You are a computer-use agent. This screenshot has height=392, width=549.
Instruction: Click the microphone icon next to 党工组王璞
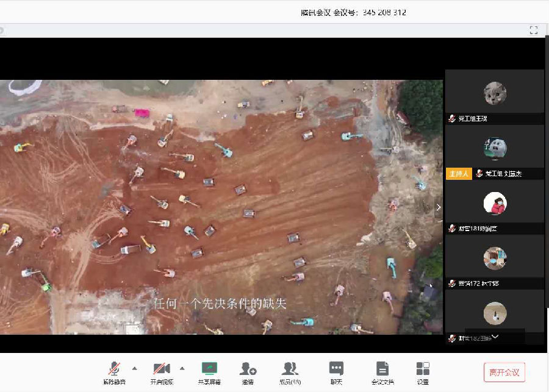[450, 119]
